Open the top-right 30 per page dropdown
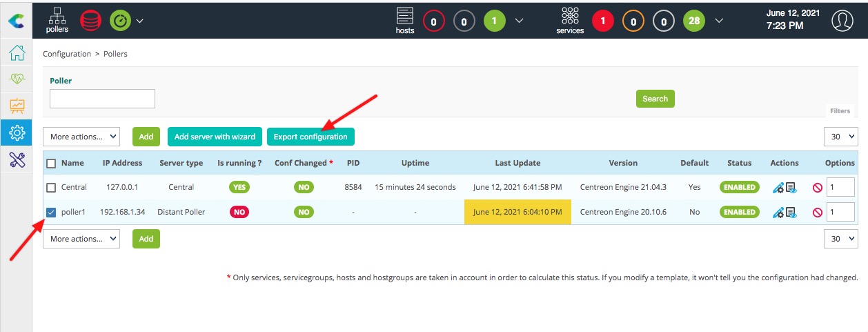Screen dimensions: 868x332 click(840, 137)
